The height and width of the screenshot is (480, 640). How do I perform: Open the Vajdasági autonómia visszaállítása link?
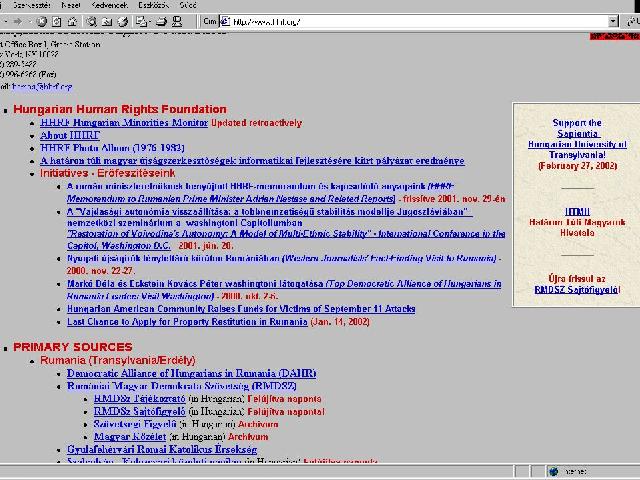[270, 211]
